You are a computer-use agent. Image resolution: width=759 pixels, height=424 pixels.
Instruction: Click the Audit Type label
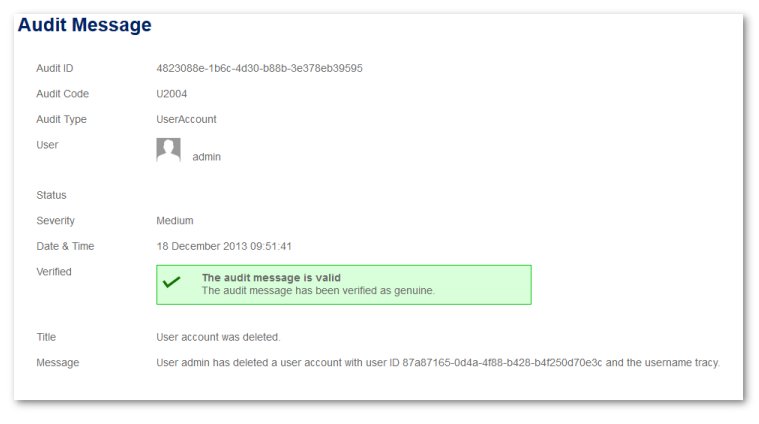[x=61, y=119]
